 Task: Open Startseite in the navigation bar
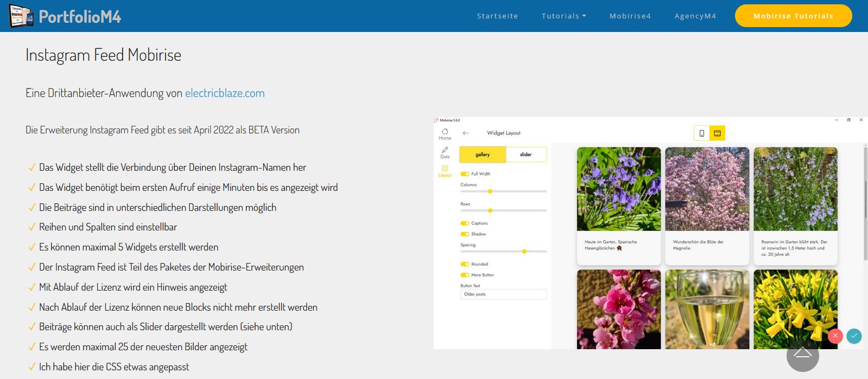coord(497,16)
